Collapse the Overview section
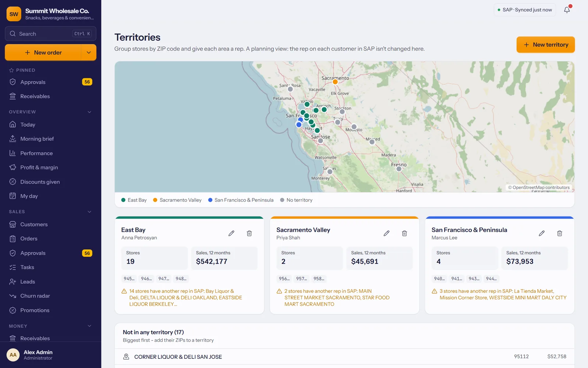588x368 pixels. (89, 112)
